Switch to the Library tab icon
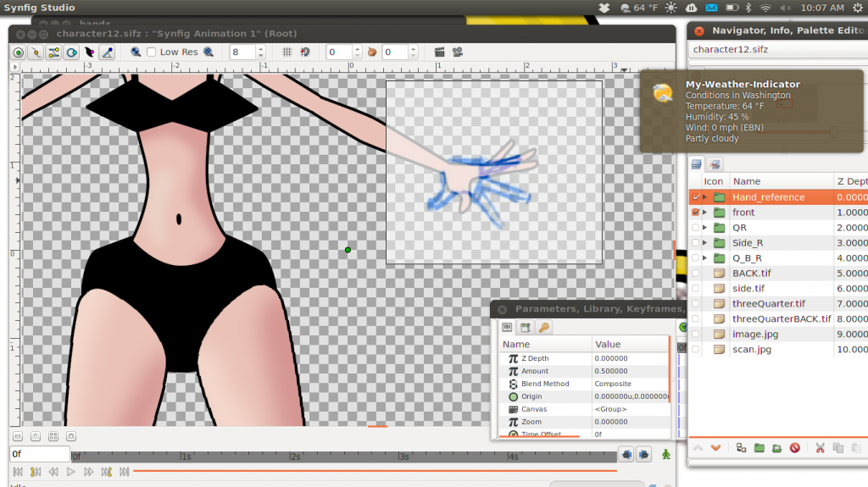Image resolution: width=868 pixels, height=487 pixels. (x=526, y=327)
